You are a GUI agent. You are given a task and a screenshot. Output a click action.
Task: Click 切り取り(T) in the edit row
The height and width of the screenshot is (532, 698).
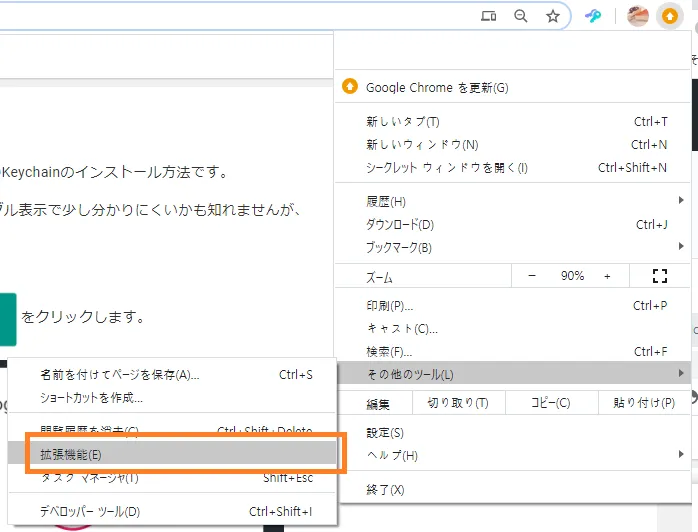pyautogui.click(x=459, y=403)
